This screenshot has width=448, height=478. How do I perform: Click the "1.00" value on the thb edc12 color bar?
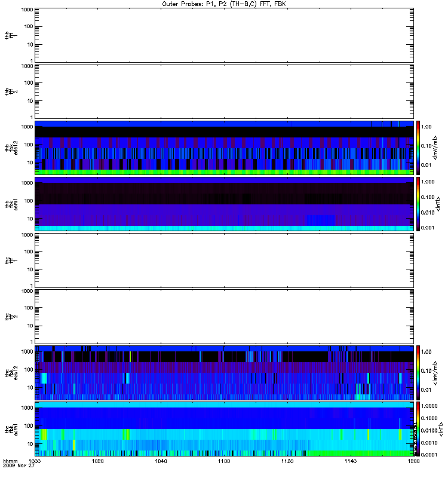[426, 127]
